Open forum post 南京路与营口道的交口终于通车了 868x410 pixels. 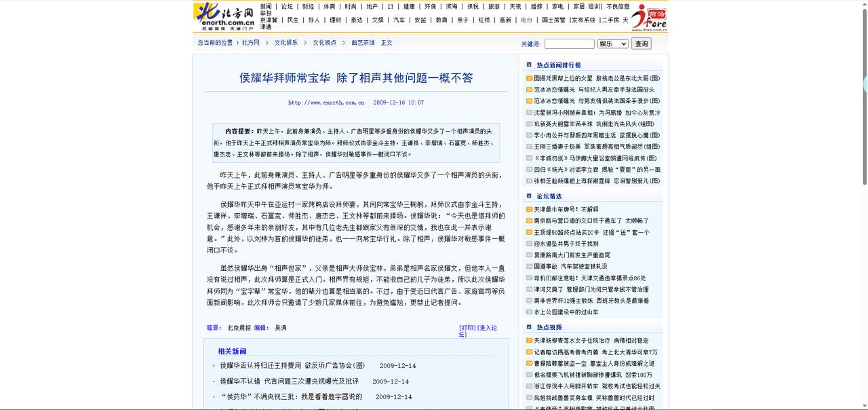pyautogui.click(x=591, y=221)
